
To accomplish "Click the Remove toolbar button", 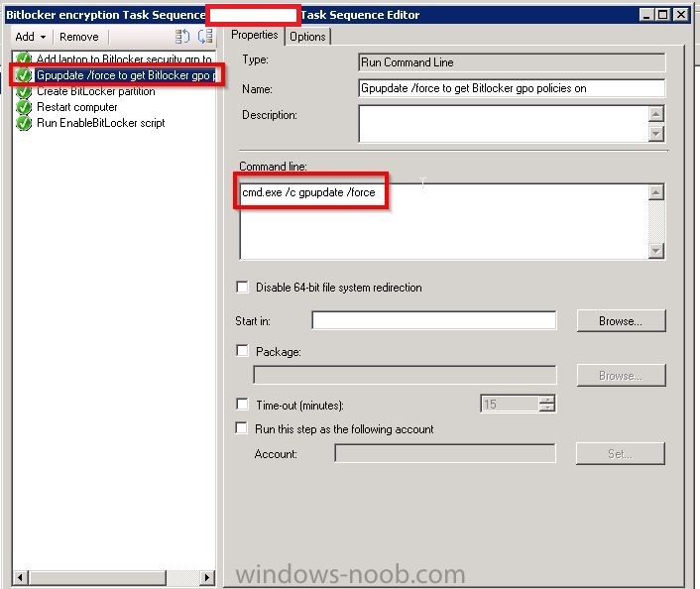I will (x=79, y=37).
